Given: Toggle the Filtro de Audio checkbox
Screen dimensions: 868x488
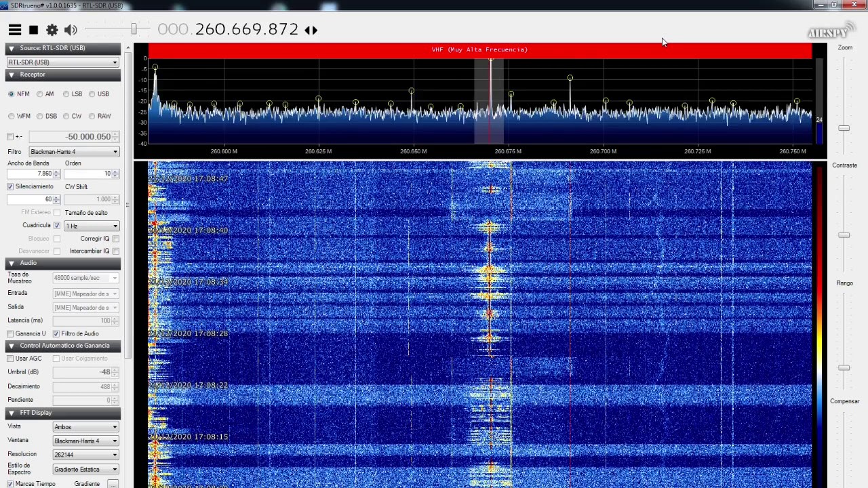Looking at the screenshot, I should click(x=56, y=333).
